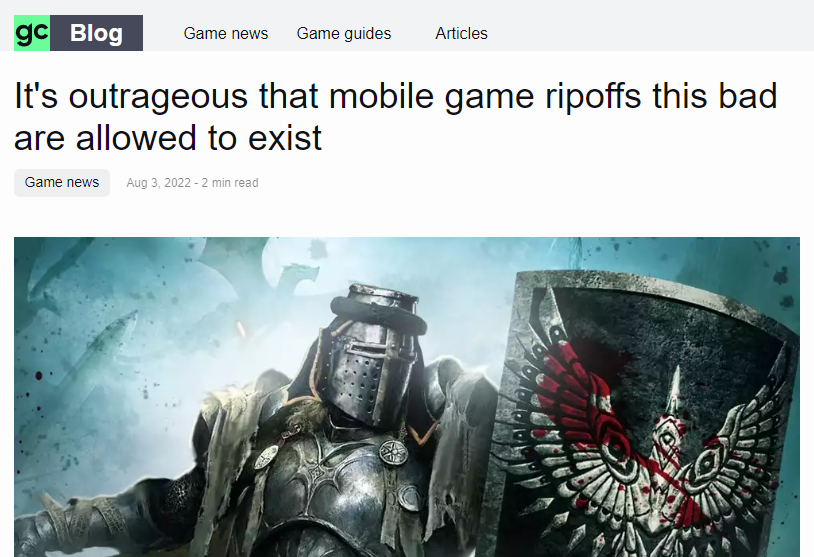This screenshot has width=814, height=557.
Task: Open the Blog home label
Action: point(97,33)
